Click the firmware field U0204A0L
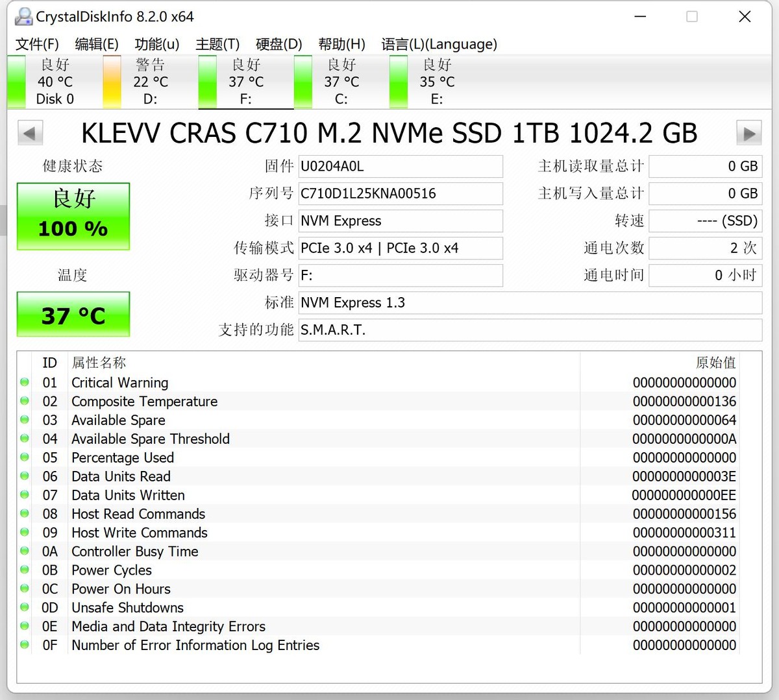Screen dimensions: 779x700 coord(400,167)
